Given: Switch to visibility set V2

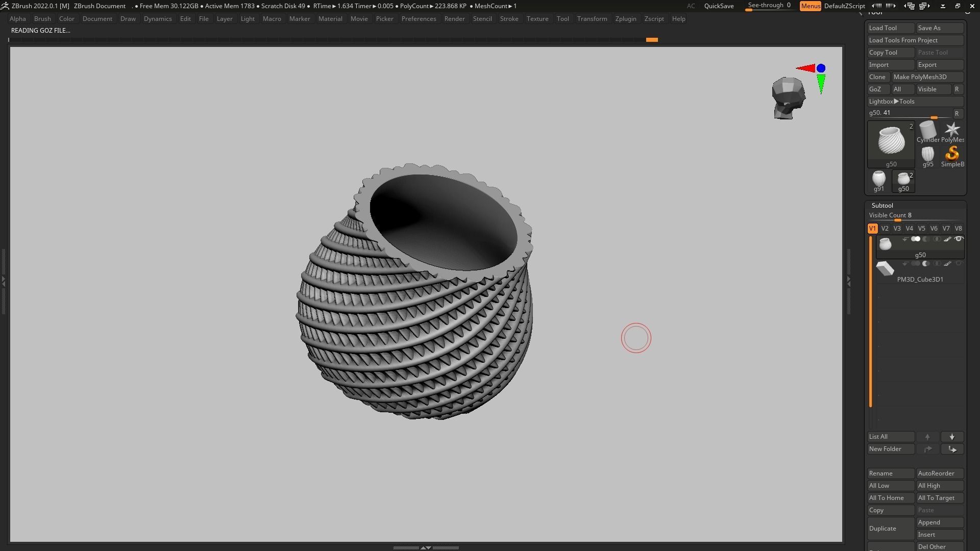Looking at the screenshot, I should click(885, 229).
